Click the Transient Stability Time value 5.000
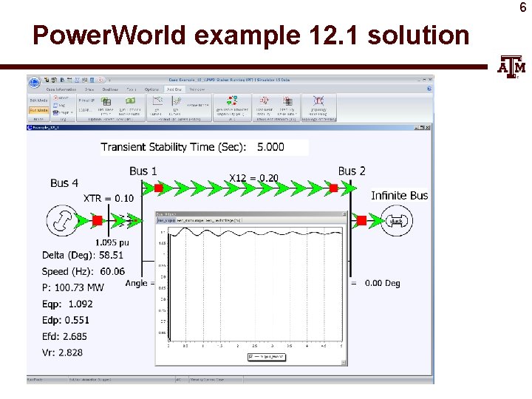Viewport: 532px width, 399px height. pos(270,147)
